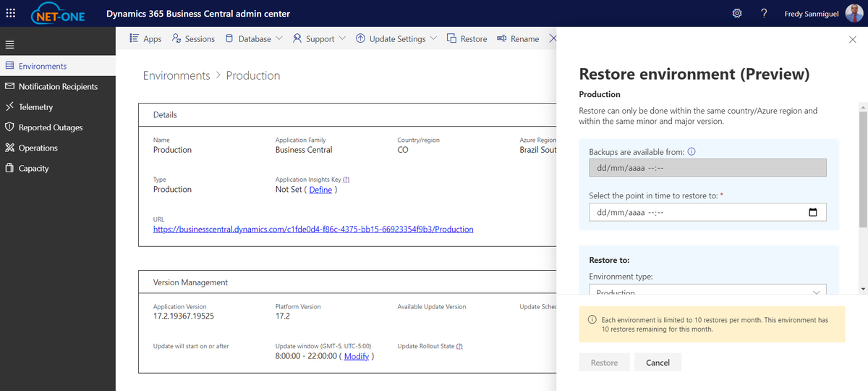Click the Update Rollout State help (?)
Image resolution: width=868 pixels, height=391 pixels.
(459, 346)
